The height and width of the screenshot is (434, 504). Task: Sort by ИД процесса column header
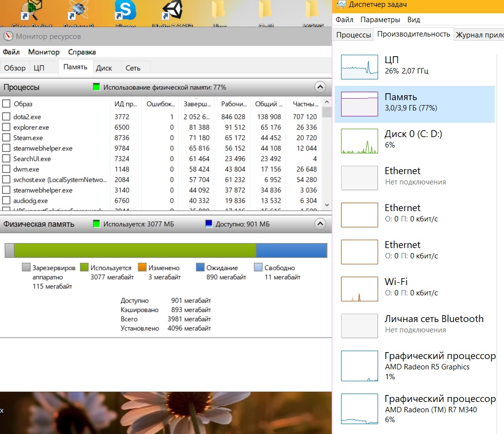(126, 104)
